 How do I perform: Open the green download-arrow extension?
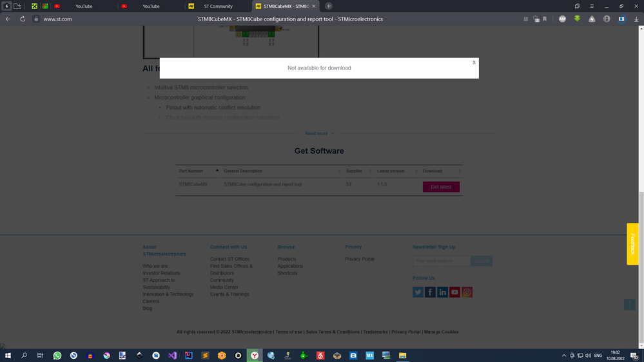[577, 19]
